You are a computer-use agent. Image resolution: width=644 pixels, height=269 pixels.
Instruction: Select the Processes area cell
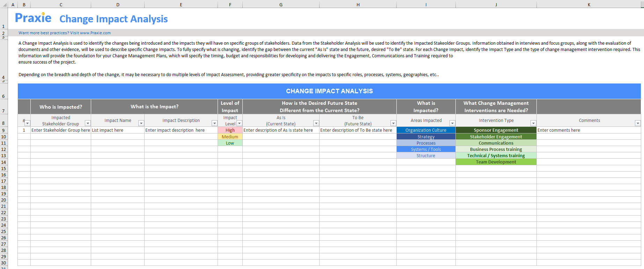pyautogui.click(x=426, y=143)
